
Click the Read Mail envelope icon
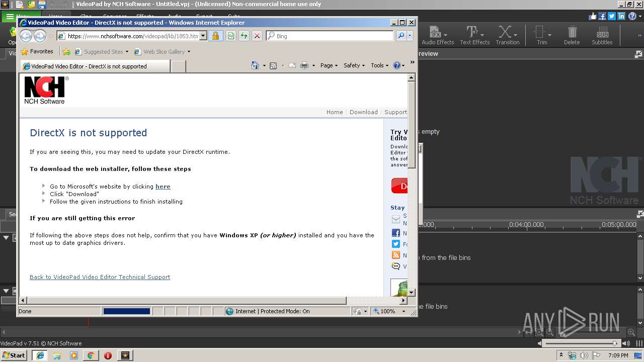tap(292, 65)
